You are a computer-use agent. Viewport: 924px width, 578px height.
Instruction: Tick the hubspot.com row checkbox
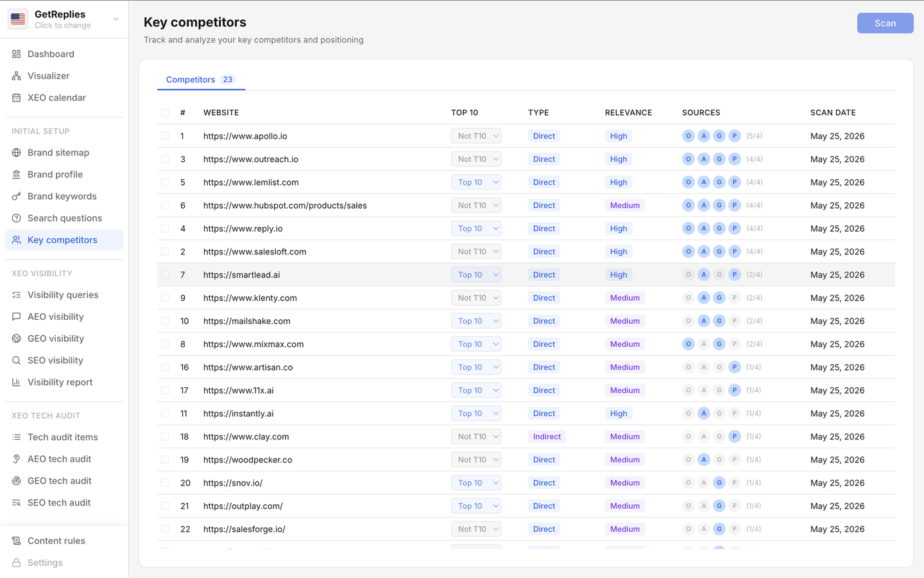[x=165, y=206]
